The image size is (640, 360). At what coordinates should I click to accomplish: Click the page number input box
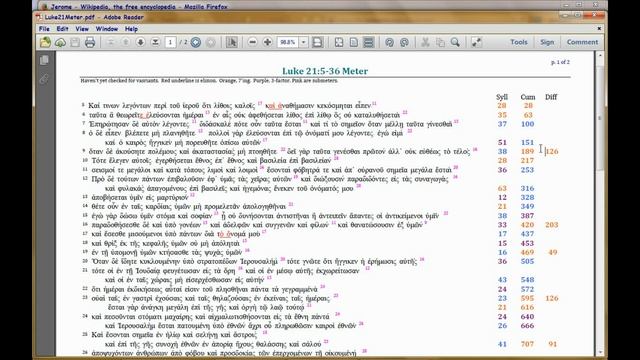[x=170, y=42]
